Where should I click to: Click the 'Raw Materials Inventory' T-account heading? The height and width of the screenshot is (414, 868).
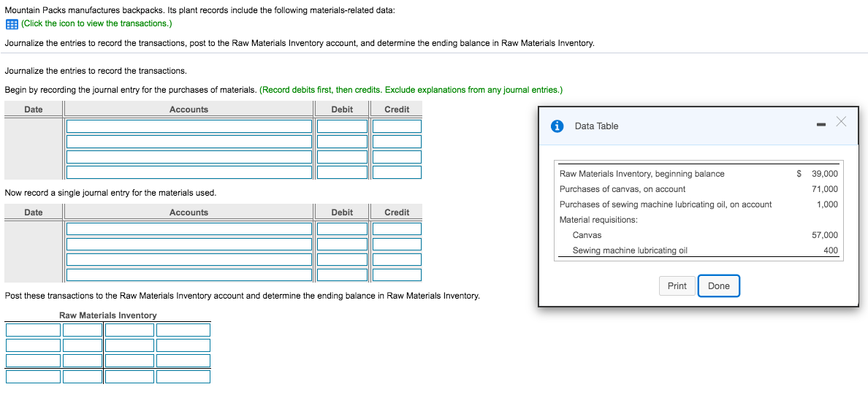pyautogui.click(x=108, y=315)
